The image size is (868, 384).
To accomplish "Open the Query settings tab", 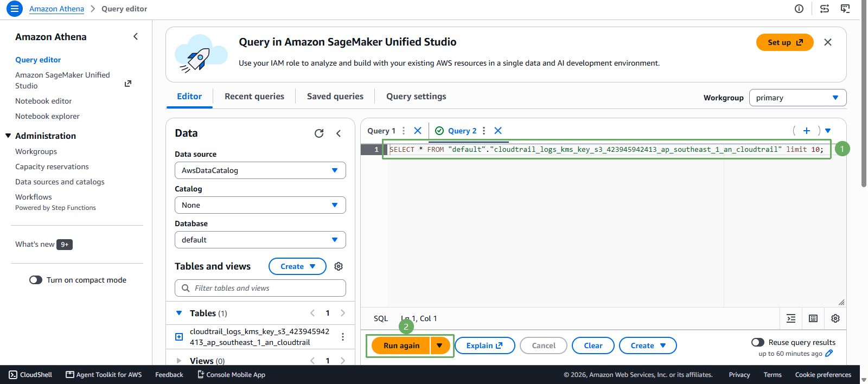I will (x=416, y=96).
